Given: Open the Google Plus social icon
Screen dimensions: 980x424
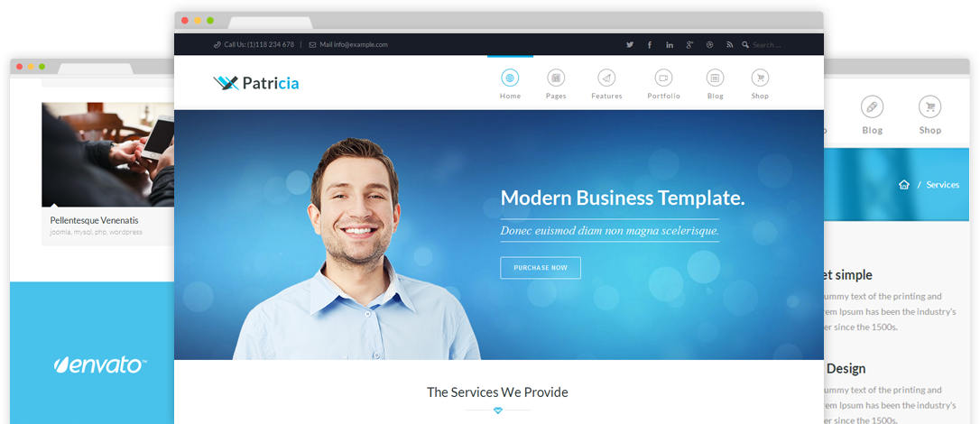Looking at the screenshot, I should pos(689,45).
